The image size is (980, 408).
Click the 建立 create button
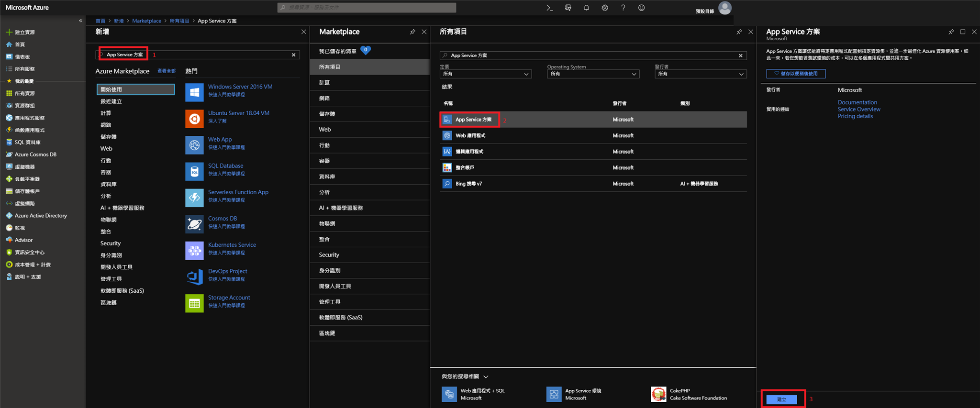781,399
